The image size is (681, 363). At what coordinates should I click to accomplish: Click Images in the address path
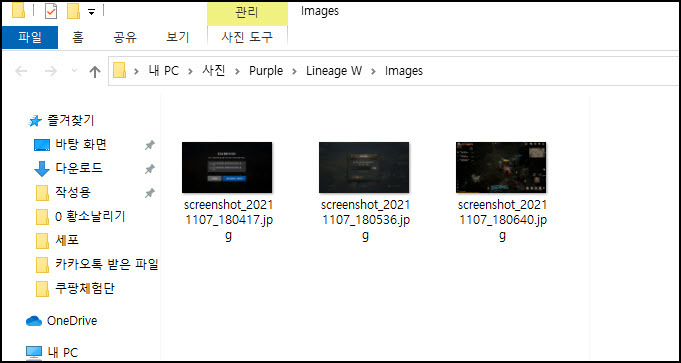click(x=404, y=71)
